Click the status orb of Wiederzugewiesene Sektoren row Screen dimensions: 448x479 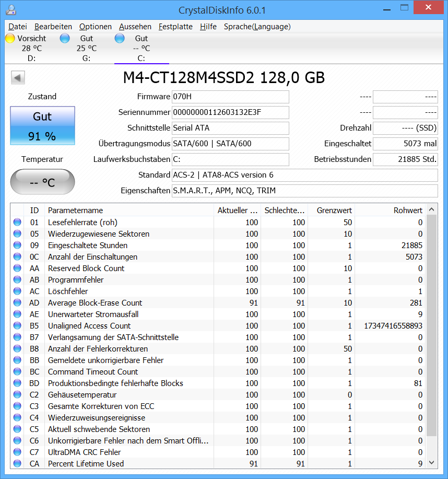(17, 233)
